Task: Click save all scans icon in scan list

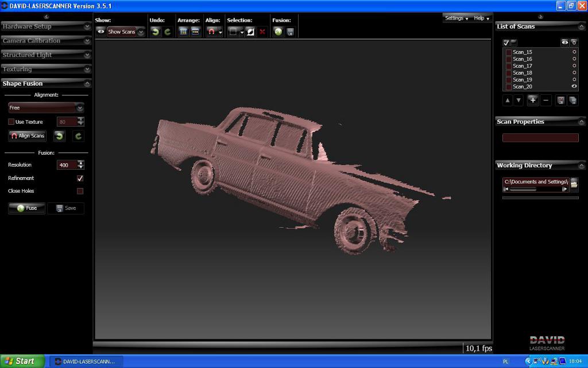Action: point(572,100)
